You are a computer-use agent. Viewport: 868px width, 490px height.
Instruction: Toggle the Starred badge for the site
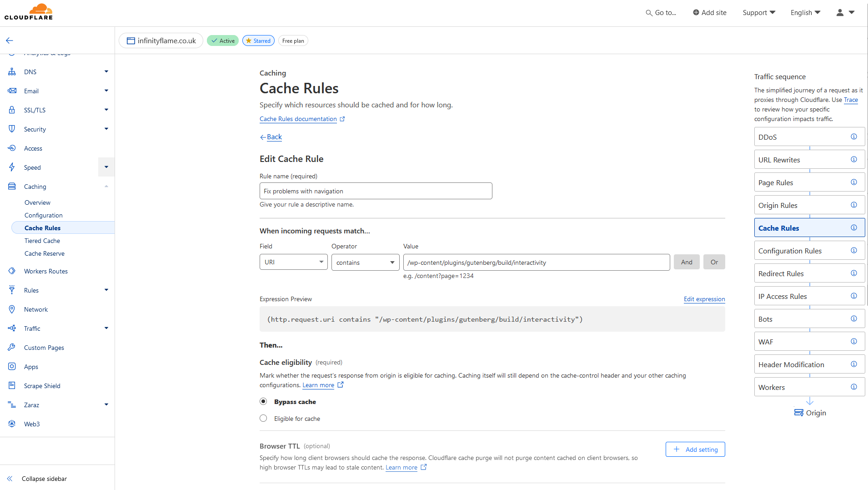click(x=258, y=41)
